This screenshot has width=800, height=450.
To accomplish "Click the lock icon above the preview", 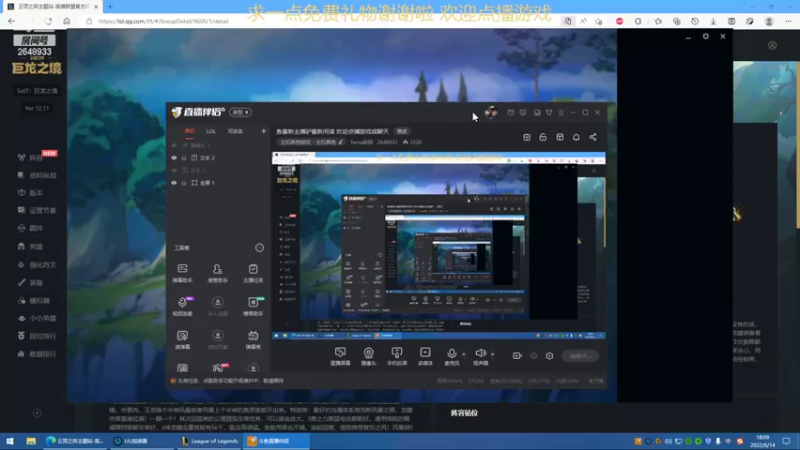I will [543, 137].
